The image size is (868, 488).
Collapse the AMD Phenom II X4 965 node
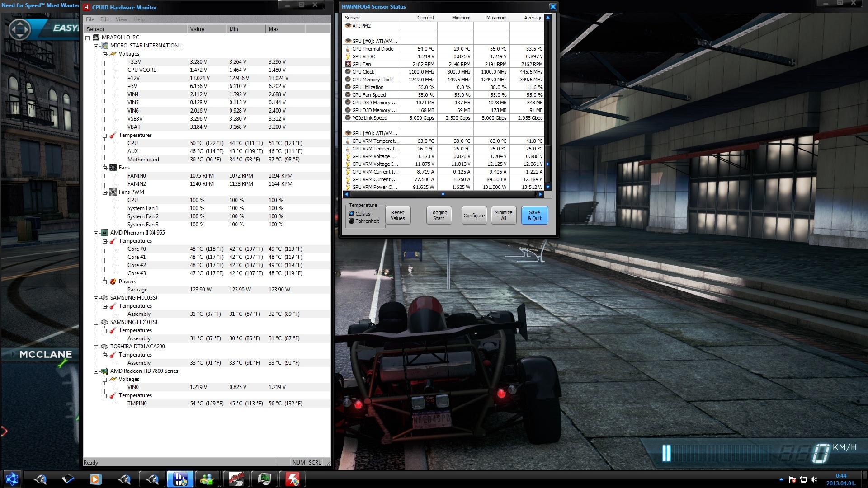(x=96, y=233)
